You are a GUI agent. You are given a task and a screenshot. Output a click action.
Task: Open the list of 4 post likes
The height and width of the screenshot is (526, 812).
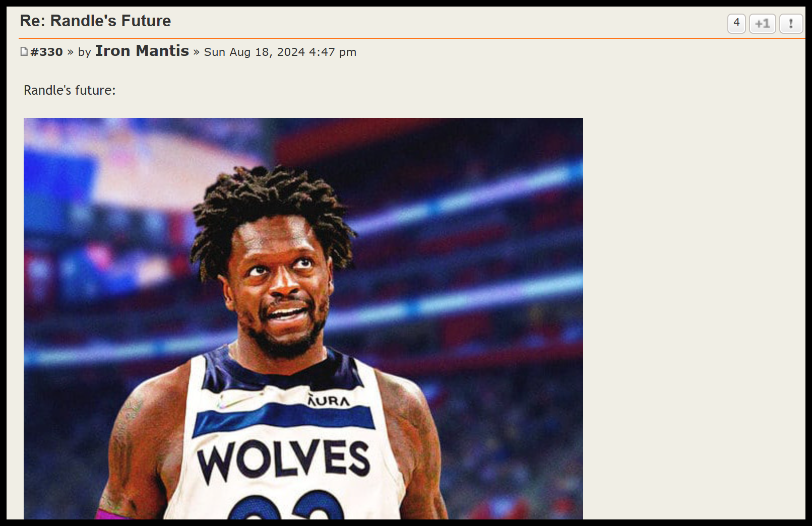click(736, 23)
